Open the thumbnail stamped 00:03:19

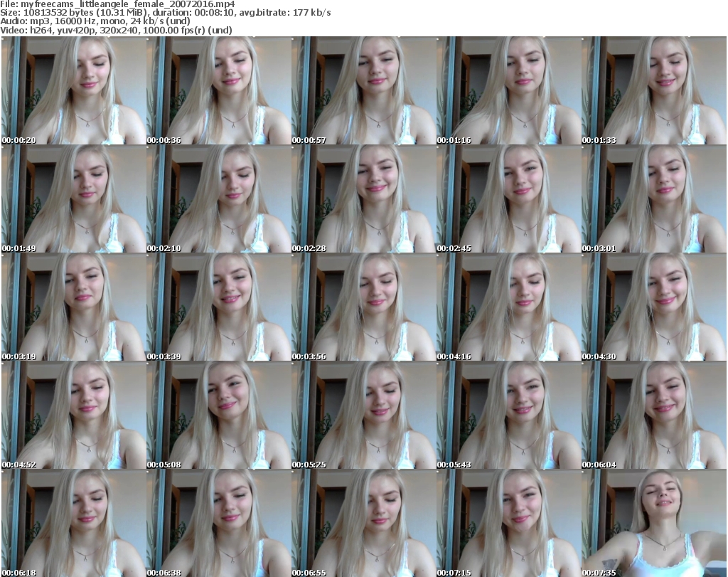(74, 307)
